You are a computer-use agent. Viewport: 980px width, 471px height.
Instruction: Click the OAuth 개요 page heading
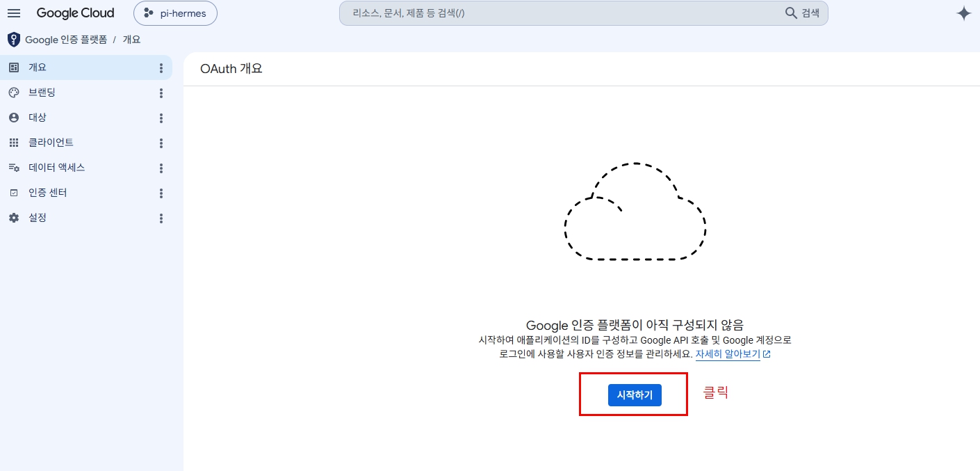(x=231, y=69)
